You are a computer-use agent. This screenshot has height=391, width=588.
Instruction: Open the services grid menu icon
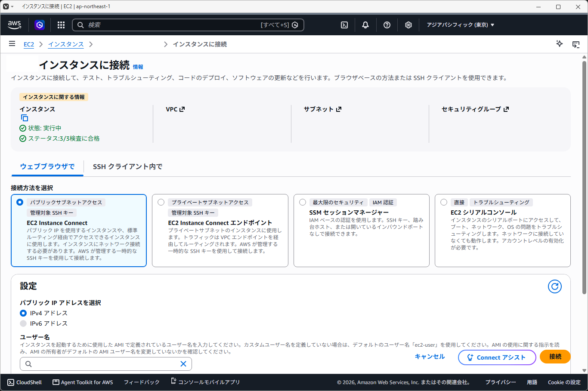[61, 25]
